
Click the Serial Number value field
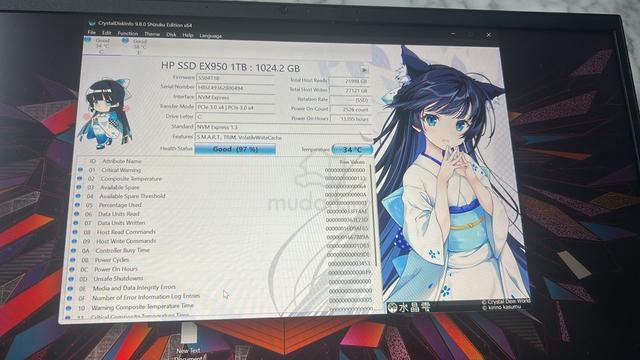click(x=235, y=87)
